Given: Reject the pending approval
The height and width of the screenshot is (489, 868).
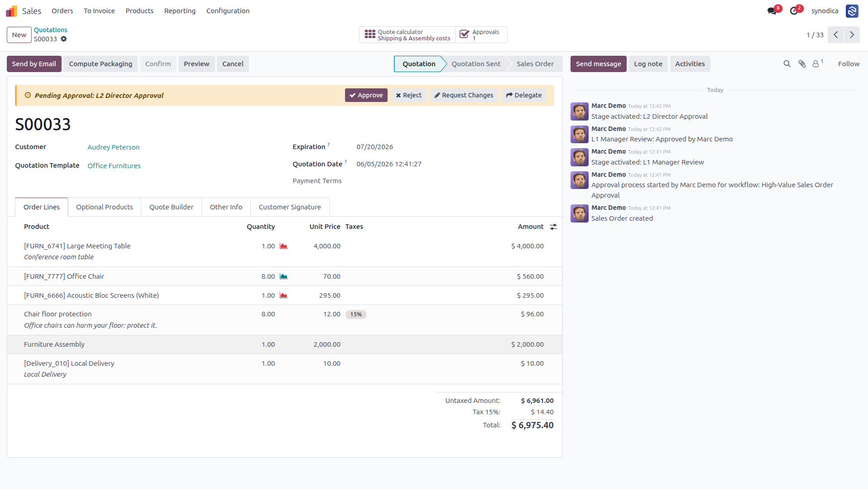Looking at the screenshot, I should coord(409,95).
